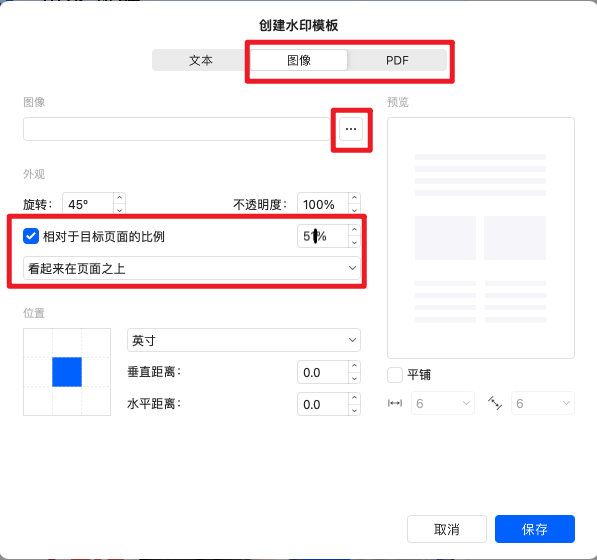Select top-left position grid cell
Screen dimensions: 597x560
[x=38, y=343]
